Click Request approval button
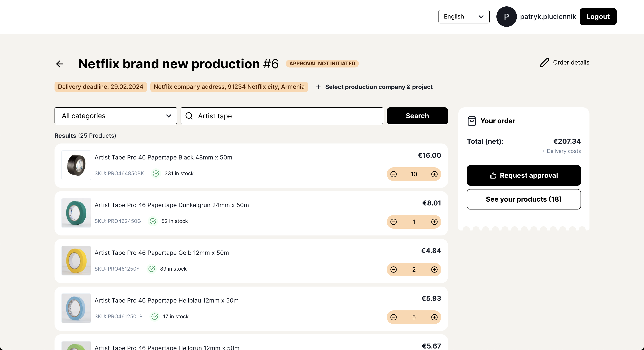644x350 pixels. (x=524, y=175)
